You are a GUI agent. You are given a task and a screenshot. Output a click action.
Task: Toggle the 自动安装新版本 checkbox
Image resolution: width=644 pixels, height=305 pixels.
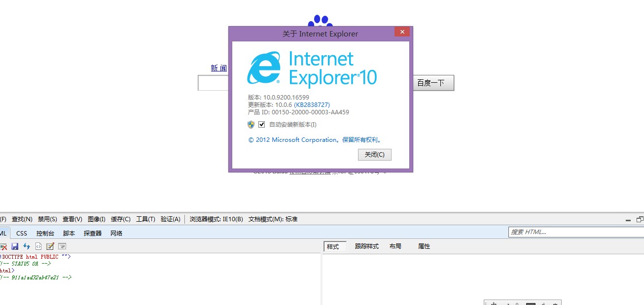262,125
